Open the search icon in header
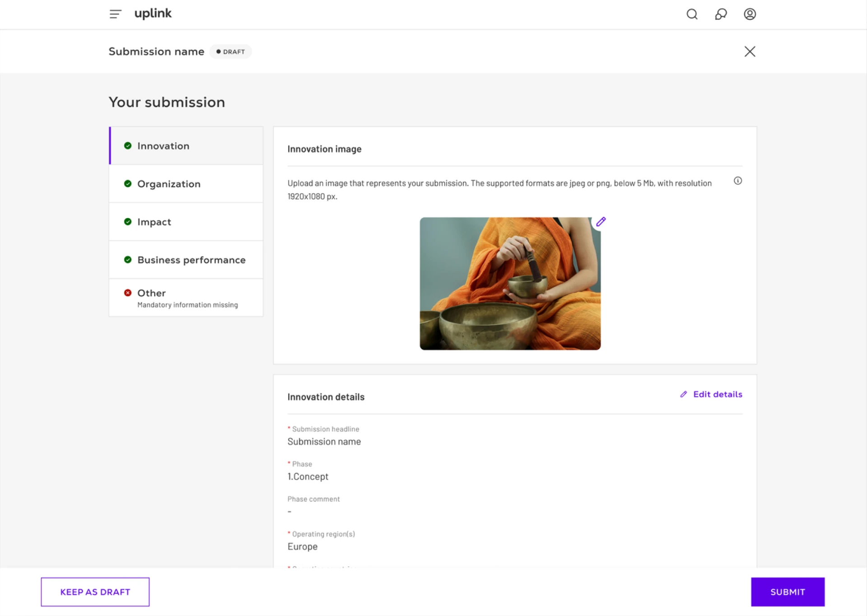867x616 pixels. pos(692,14)
